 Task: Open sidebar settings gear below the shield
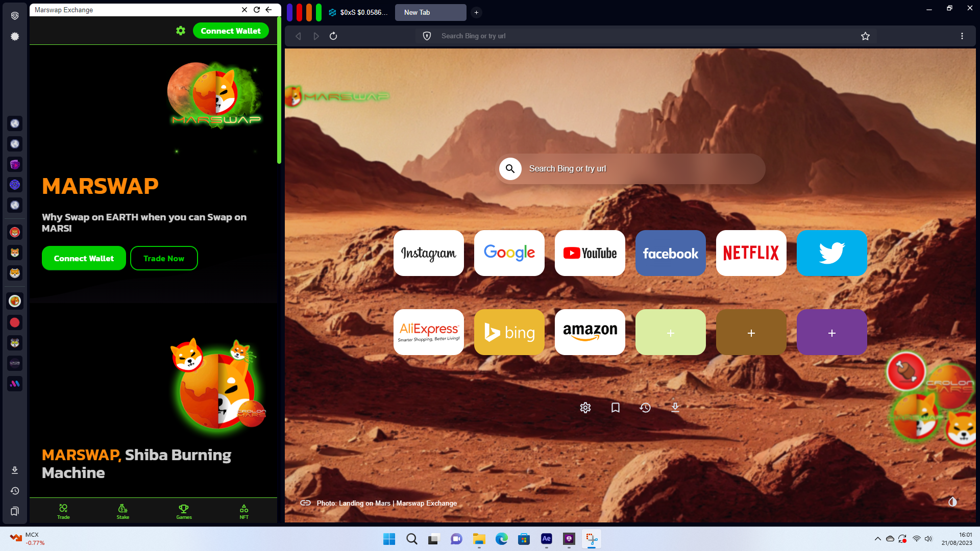coord(15,36)
